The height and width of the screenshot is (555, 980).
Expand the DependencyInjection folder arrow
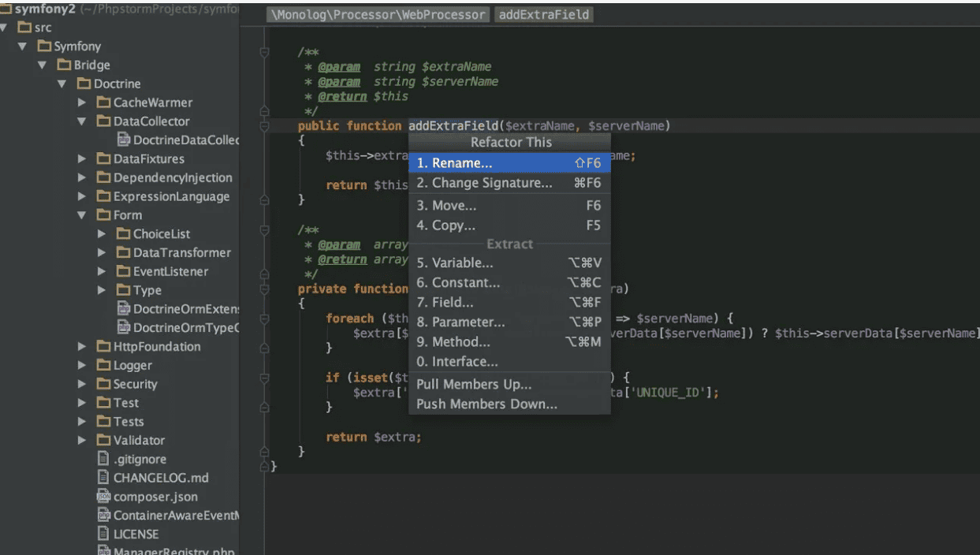pos(82,178)
